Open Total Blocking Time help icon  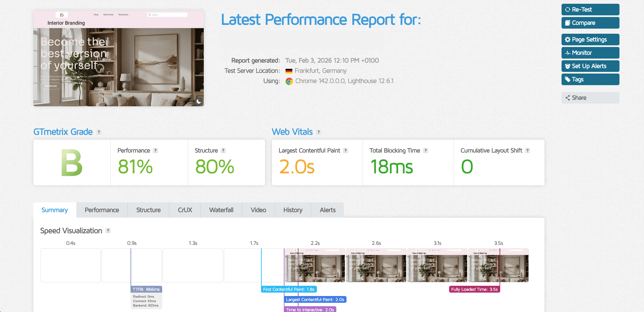click(426, 151)
